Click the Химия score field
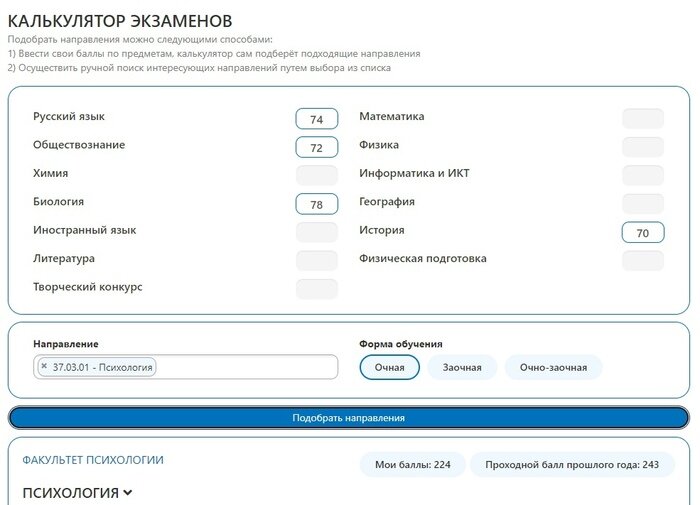700x505 pixels. pos(317,175)
